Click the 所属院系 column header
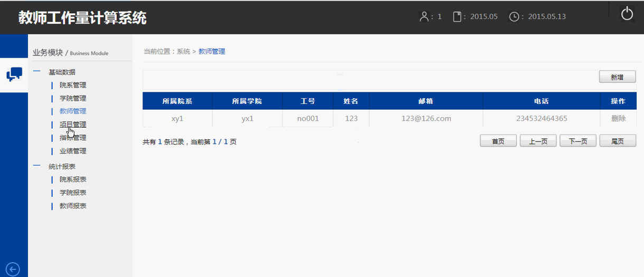The width and height of the screenshot is (644, 277). 177,101
